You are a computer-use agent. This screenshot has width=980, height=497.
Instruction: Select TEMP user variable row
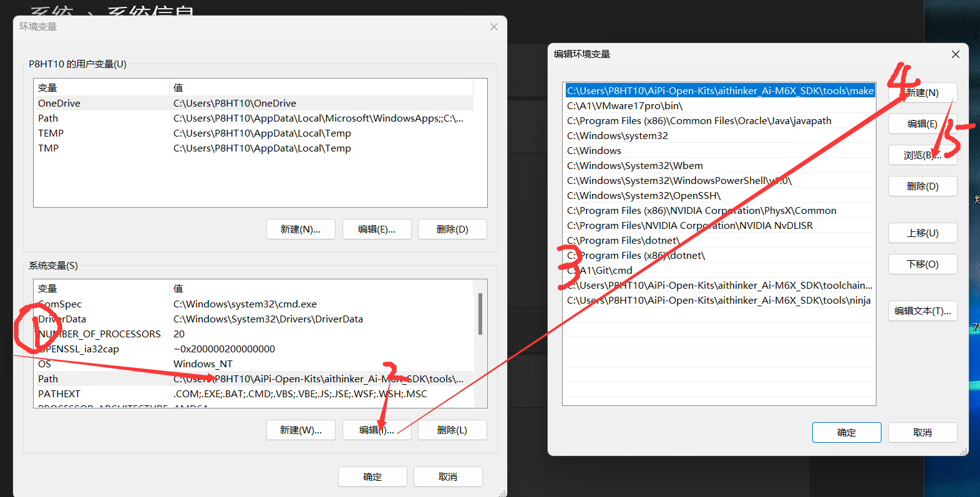pyautogui.click(x=254, y=133)
